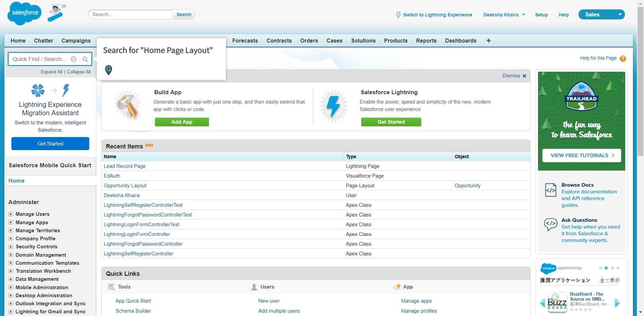
Task: Click the AppExchange logo
Action: click(x=561, y=268)
